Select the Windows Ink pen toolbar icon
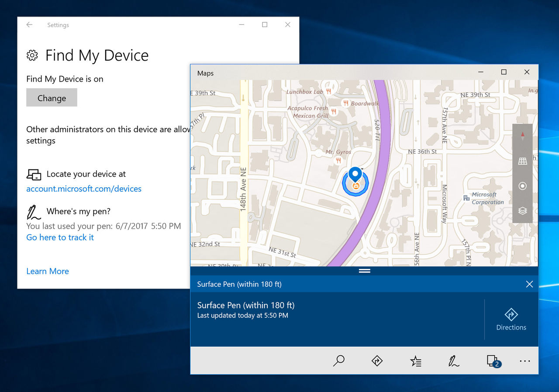Viewport: 559px width, 392px height. [454, 361]
